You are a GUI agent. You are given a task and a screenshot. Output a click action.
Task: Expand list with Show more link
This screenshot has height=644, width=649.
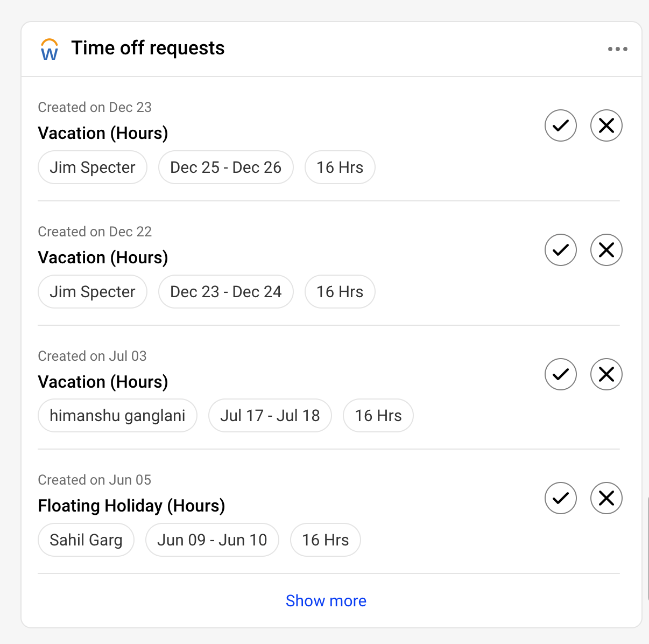(326, 600)
